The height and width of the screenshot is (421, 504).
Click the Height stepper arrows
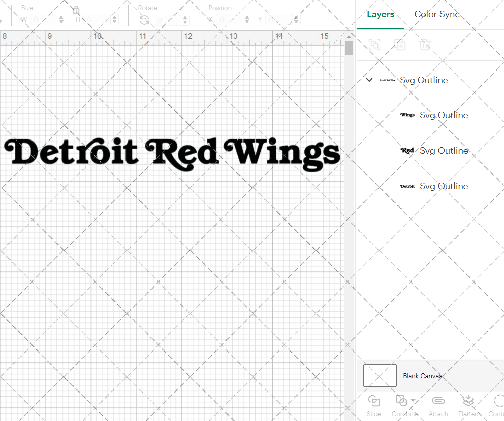pyautogui.click(x=115, y=20)
